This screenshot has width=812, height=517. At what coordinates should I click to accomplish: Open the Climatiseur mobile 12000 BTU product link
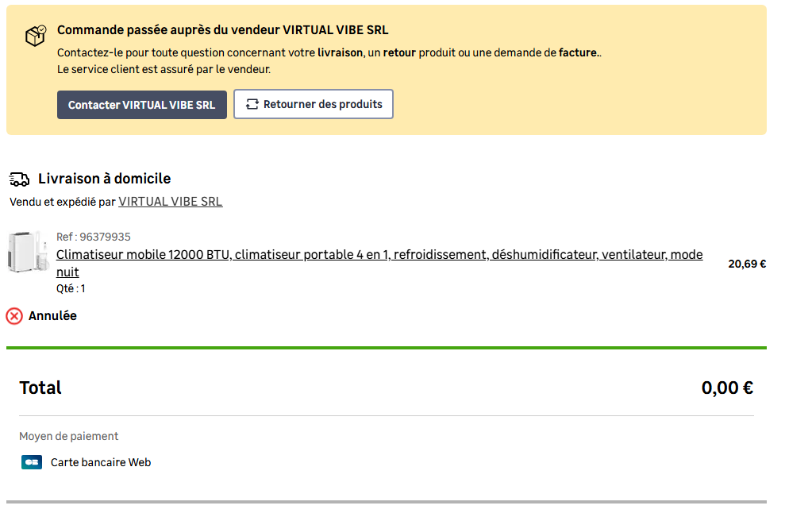click(x=379, y=263)
